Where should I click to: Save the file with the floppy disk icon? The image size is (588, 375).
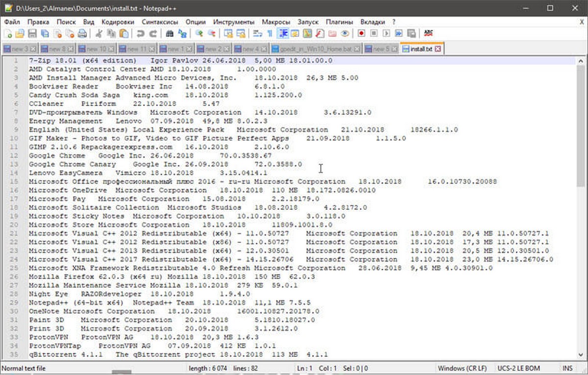(32, 33)
